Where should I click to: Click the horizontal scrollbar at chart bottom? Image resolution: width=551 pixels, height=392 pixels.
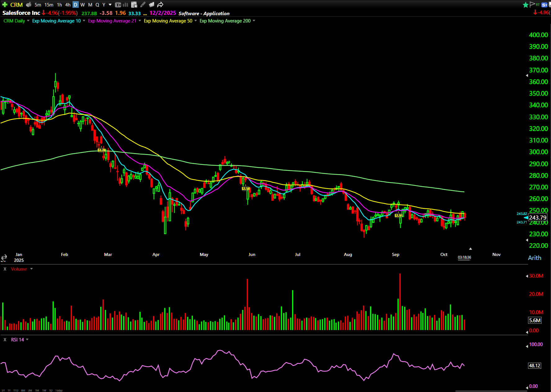coord(491,390)
